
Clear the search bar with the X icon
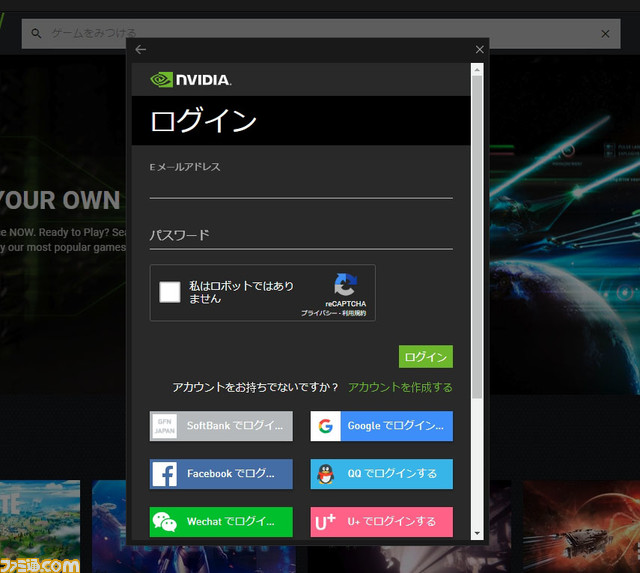point(605,34)
